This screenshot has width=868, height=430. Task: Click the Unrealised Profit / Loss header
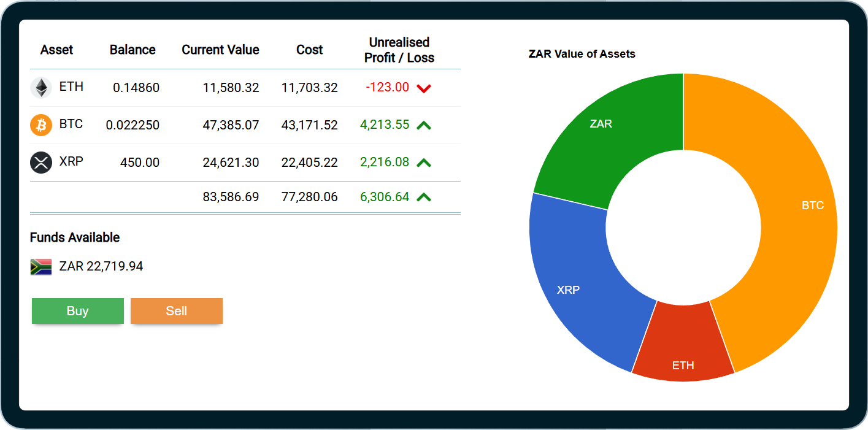click(399, 50)
